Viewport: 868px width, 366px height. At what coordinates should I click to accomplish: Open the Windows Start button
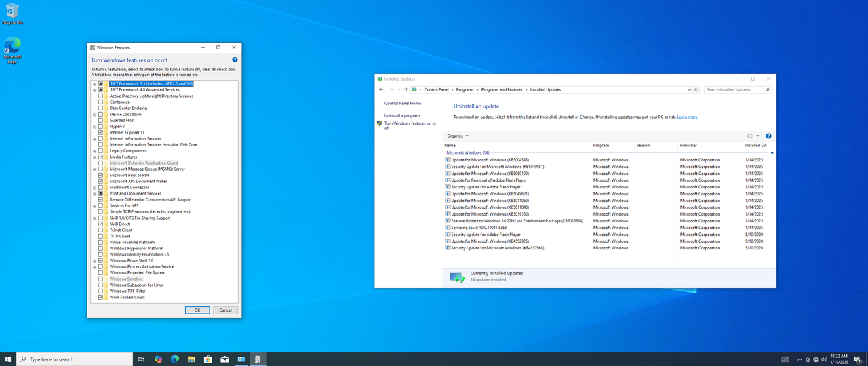tap(8, 359)
